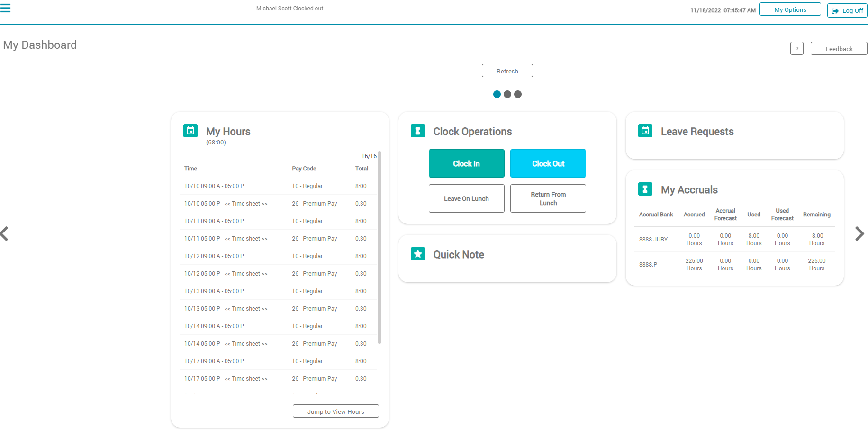Click the 8888.P accrual bank row

pos(734,265)
